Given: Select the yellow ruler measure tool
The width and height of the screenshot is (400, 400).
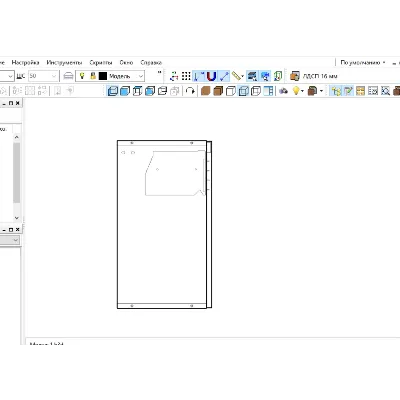Looking at the screenshot, I should 236,76.
